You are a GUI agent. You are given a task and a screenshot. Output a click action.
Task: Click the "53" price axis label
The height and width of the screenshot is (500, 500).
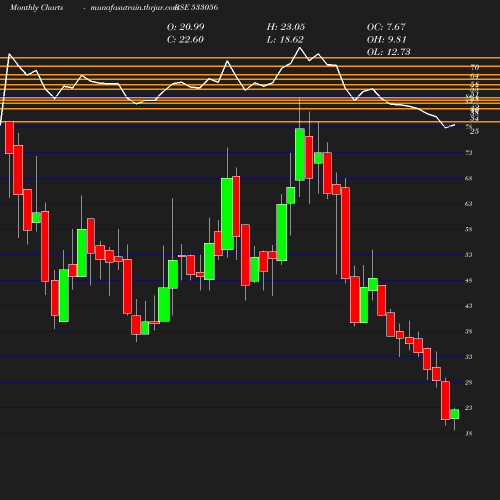pos(469,255)
